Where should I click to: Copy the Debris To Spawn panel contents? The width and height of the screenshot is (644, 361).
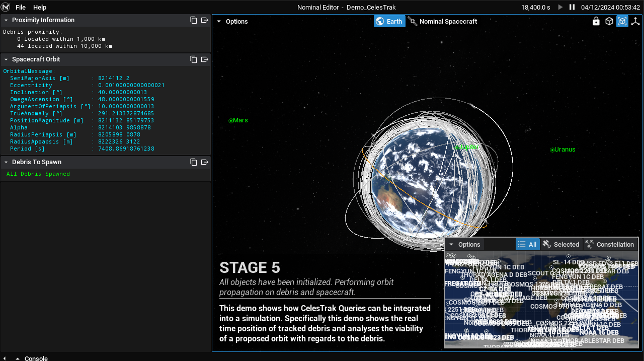pyautogui.click(x=194, y=162)
